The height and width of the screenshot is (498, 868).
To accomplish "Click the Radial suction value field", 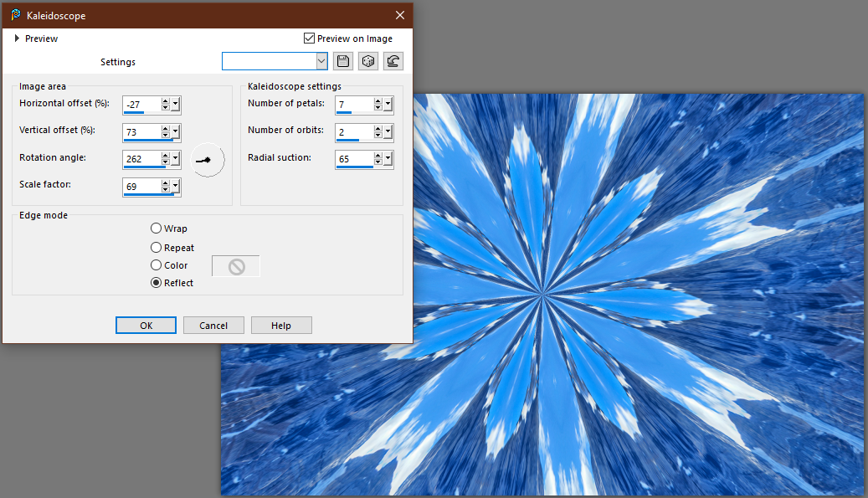I will click(355, 159).
